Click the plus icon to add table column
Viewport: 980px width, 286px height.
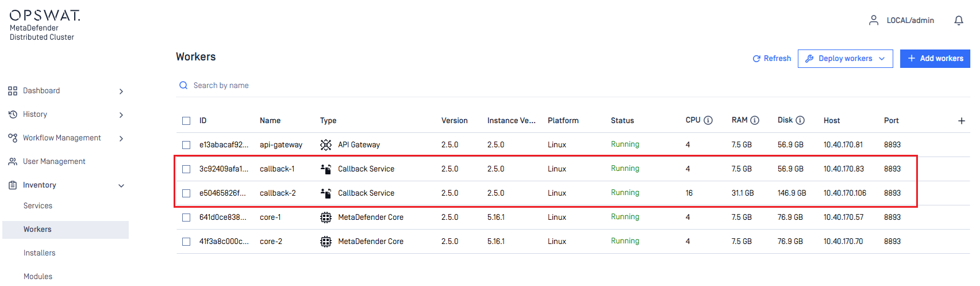pyautogui.click(x=961, y=121)
